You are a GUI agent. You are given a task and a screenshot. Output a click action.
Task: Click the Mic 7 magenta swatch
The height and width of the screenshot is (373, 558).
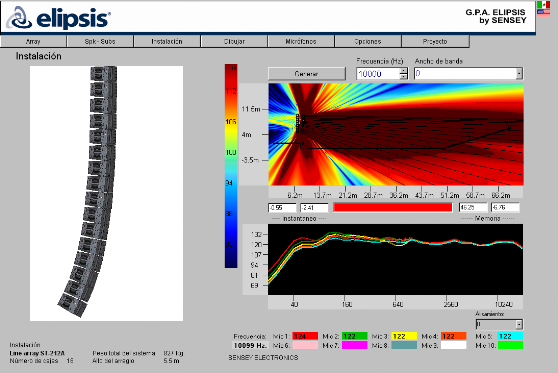(x=354, y=345)
